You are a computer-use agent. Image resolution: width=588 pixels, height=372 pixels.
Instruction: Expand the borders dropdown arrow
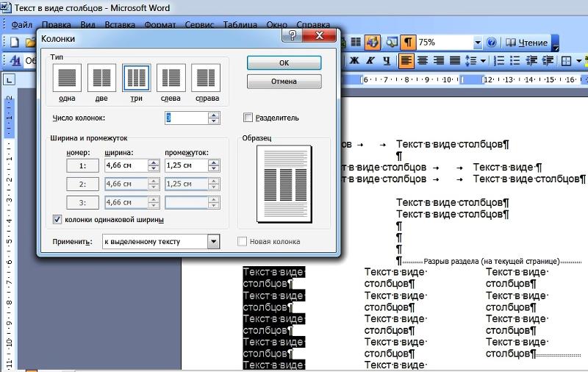(578, 60)
